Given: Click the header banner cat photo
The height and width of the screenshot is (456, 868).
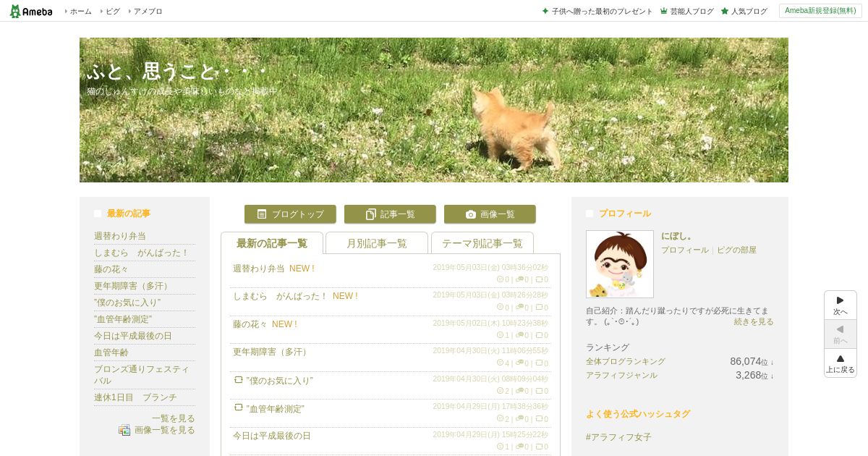Looking at the screenshot, I should coord(434,110).
